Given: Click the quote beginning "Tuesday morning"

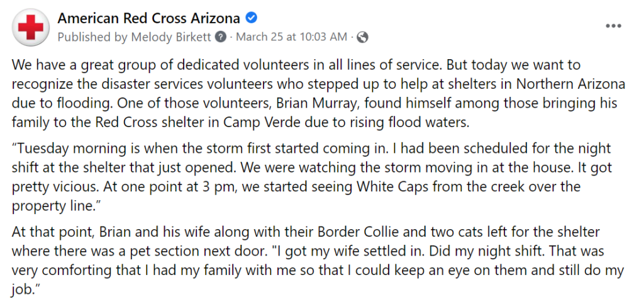Looking at the screenshot, I should coord(312,177).
